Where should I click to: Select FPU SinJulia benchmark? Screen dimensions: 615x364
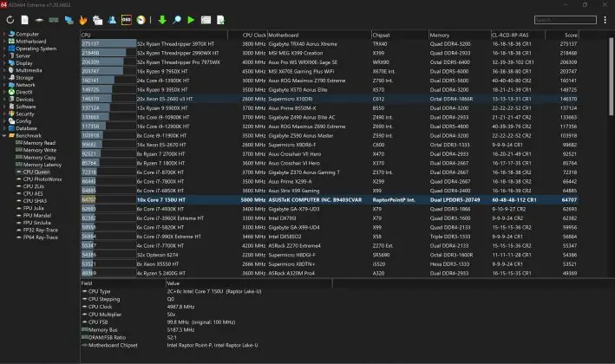(37, 223)
